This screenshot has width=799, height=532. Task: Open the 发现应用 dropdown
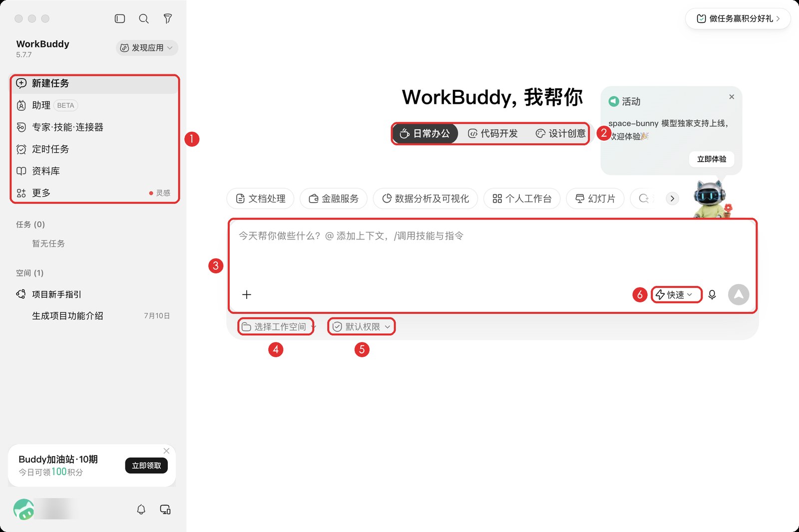pyautogui.click(x=147, y=48)
